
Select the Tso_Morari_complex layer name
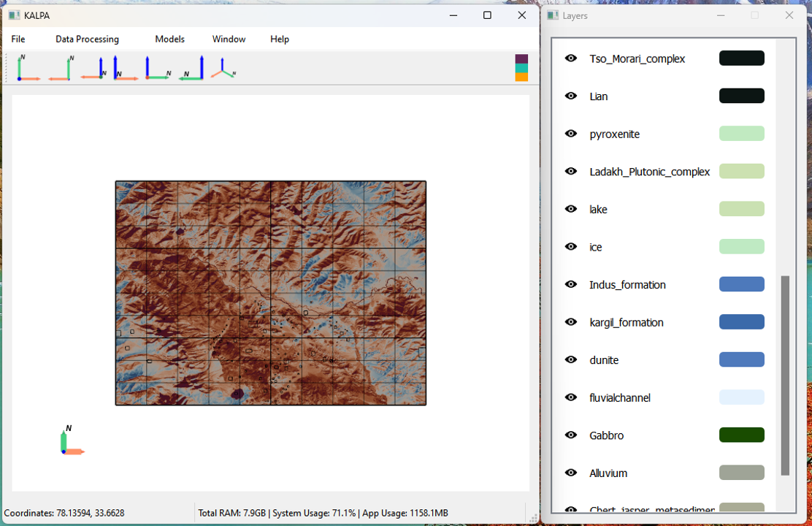click(x=637, y=59)
